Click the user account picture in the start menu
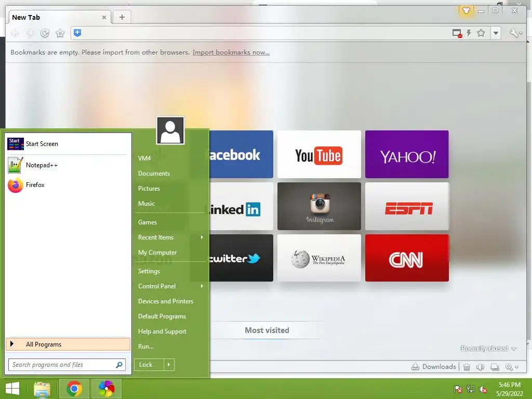 tap(170, 130)
